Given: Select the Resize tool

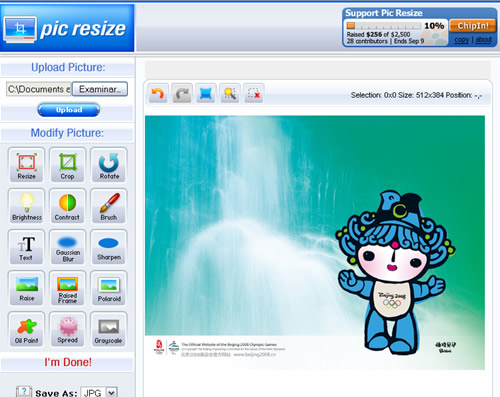Looking at the screenshot, I should (26, 165).
